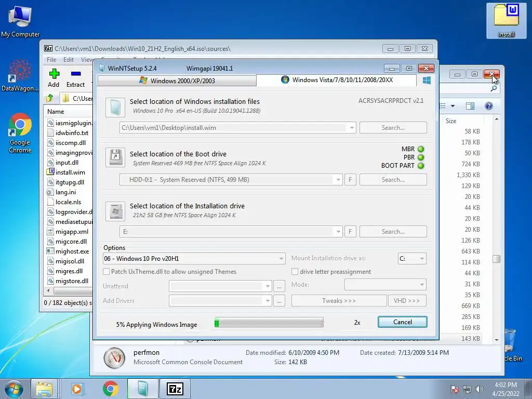The height and width of the screenshot is (399, 532).
Task: Select mighost.exe in the 7-Zip list
Action: [72, 251]
